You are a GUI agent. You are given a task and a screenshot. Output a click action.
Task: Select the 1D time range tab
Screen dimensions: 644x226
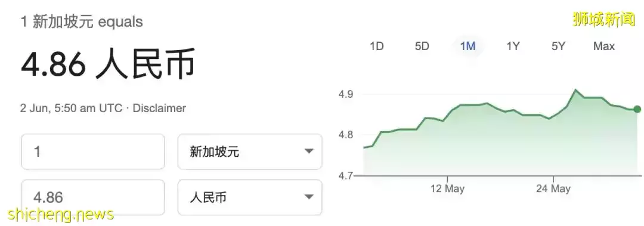pos(376,46)
